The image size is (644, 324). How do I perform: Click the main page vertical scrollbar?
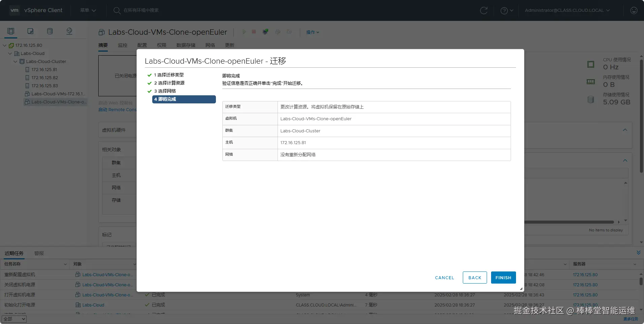(641, 116)
